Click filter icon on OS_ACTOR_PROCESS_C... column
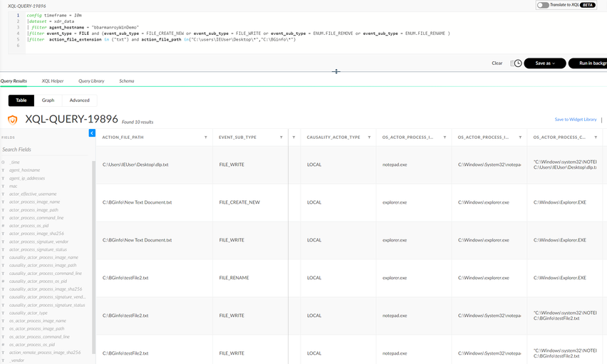 596,137
